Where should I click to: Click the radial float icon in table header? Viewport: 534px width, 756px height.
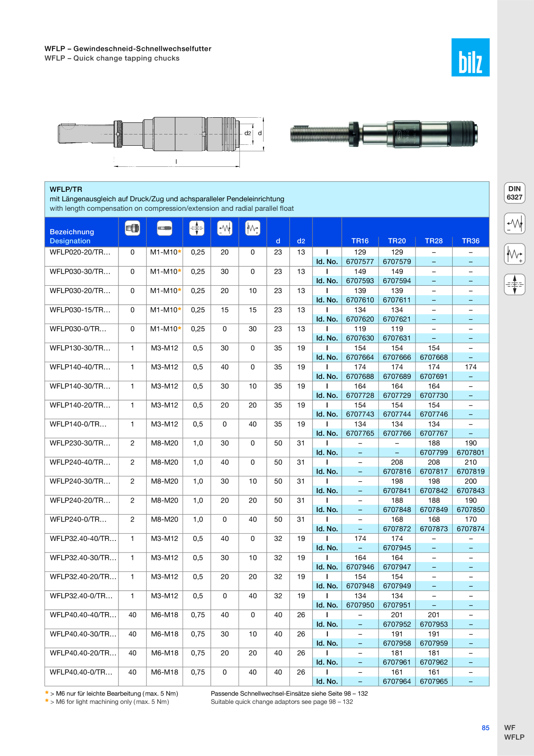click(197, 228)
